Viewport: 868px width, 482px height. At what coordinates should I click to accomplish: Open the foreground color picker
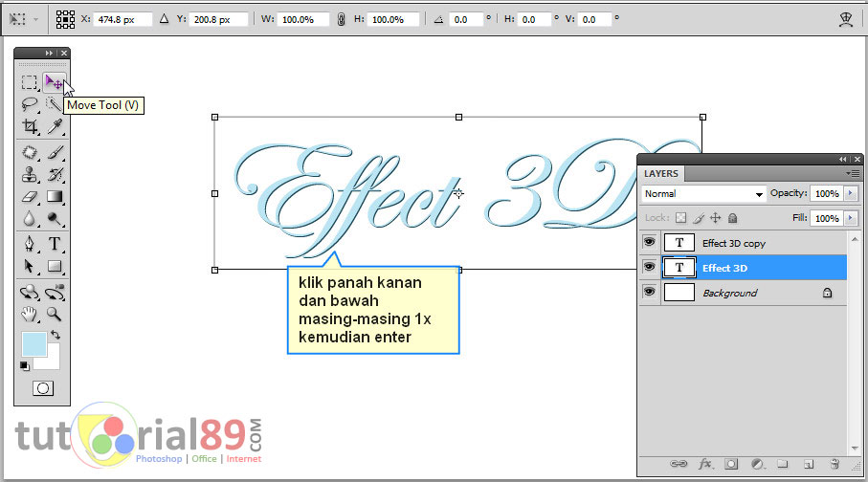click(x=33, y=344)
